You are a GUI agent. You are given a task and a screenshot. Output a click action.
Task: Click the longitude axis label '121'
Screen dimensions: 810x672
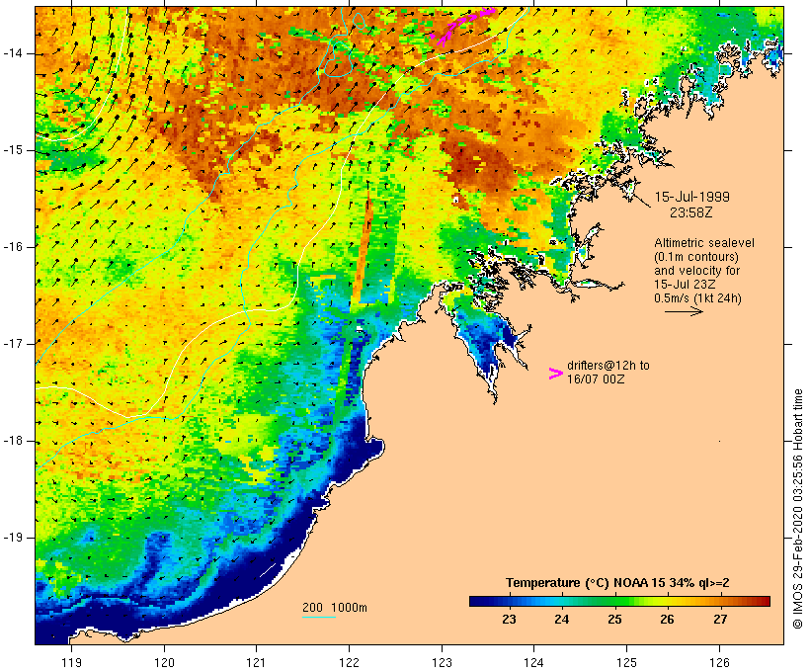click(x=256, y=662)
